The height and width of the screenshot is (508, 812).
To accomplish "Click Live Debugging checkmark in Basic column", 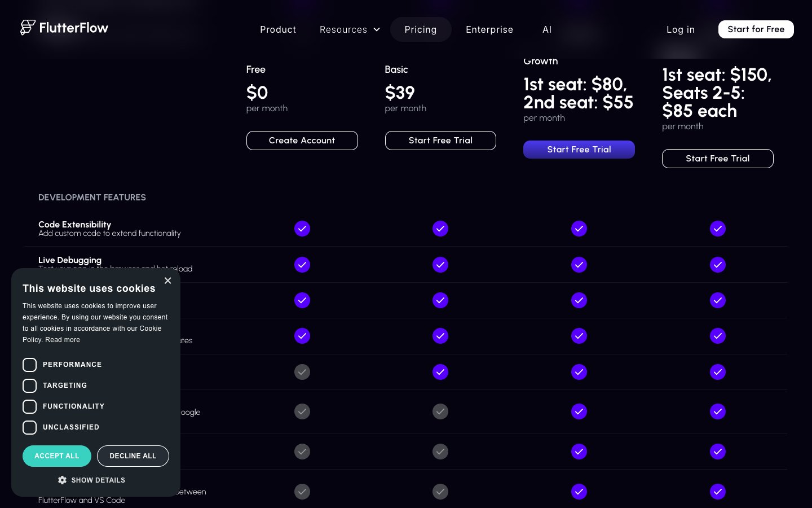I will 440,265.
